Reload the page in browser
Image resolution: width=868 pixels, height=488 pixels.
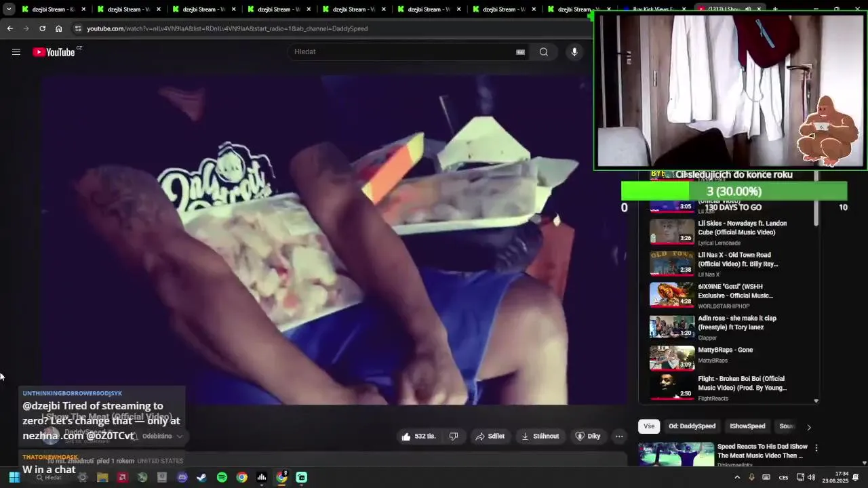coord(42,28)
